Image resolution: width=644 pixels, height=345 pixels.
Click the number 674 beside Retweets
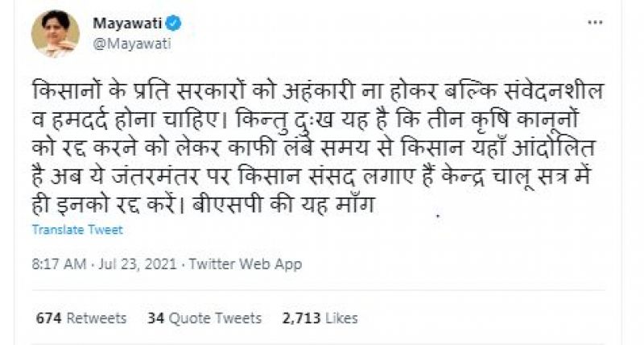click(49, 318)
